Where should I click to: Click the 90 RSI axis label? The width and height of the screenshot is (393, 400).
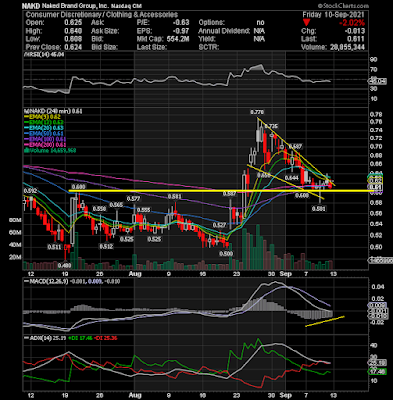click(374, 59)
